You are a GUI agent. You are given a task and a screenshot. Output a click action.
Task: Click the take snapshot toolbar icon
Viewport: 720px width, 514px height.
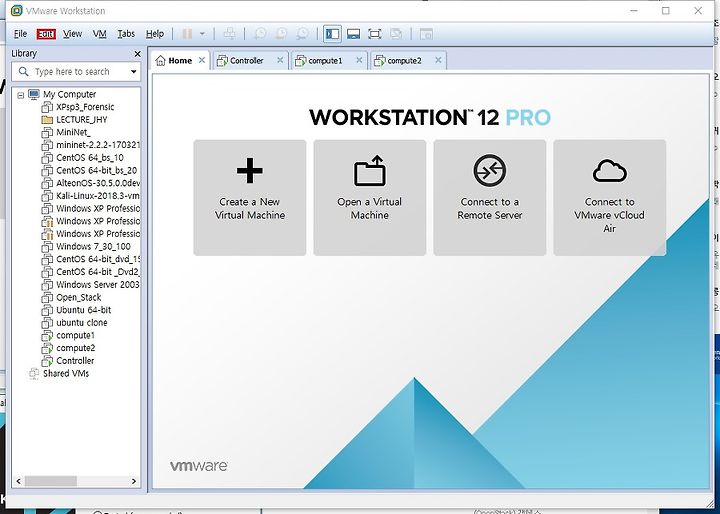260,34
